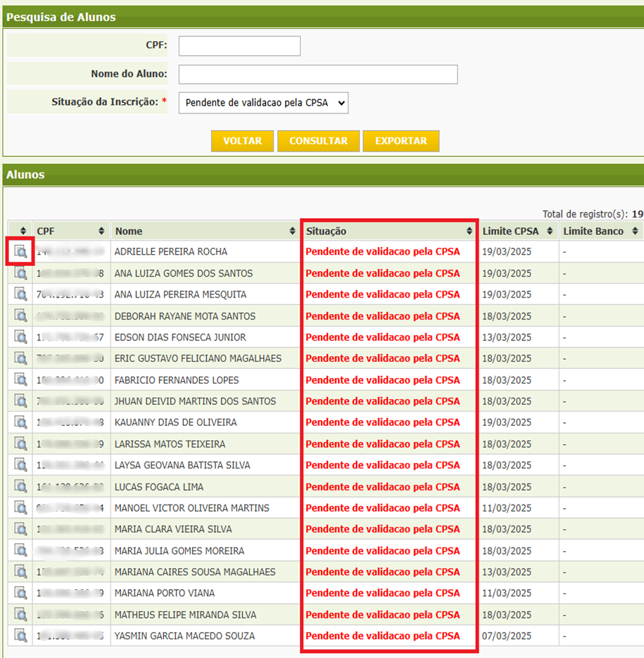
Task: Open details icon for YASMIN GARCIA MACEDO SOUZA
Action: [20, 635]
